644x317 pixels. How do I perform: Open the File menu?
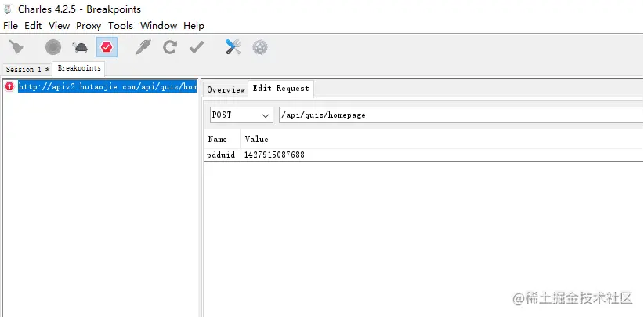click(10, 26)
